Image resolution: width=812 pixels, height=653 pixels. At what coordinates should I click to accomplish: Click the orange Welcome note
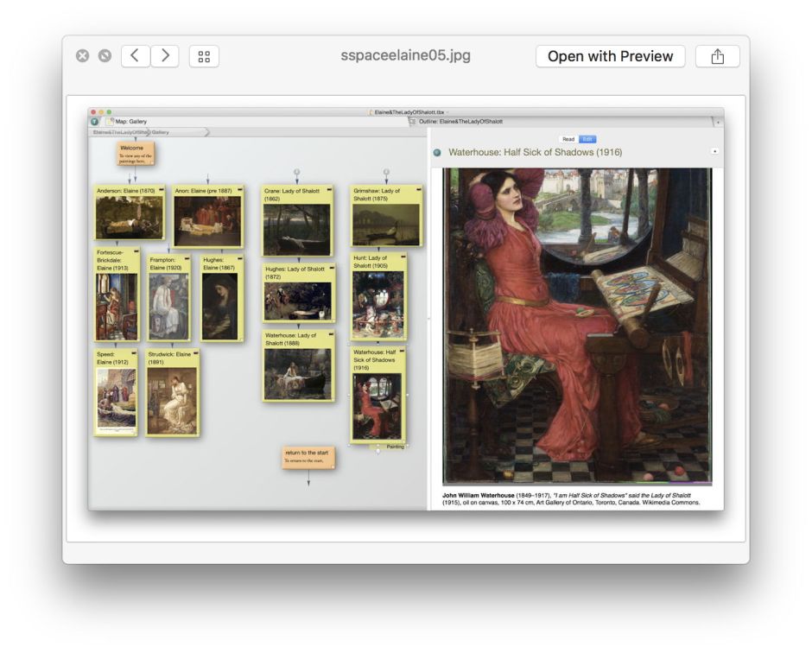[x=136, y=153]
